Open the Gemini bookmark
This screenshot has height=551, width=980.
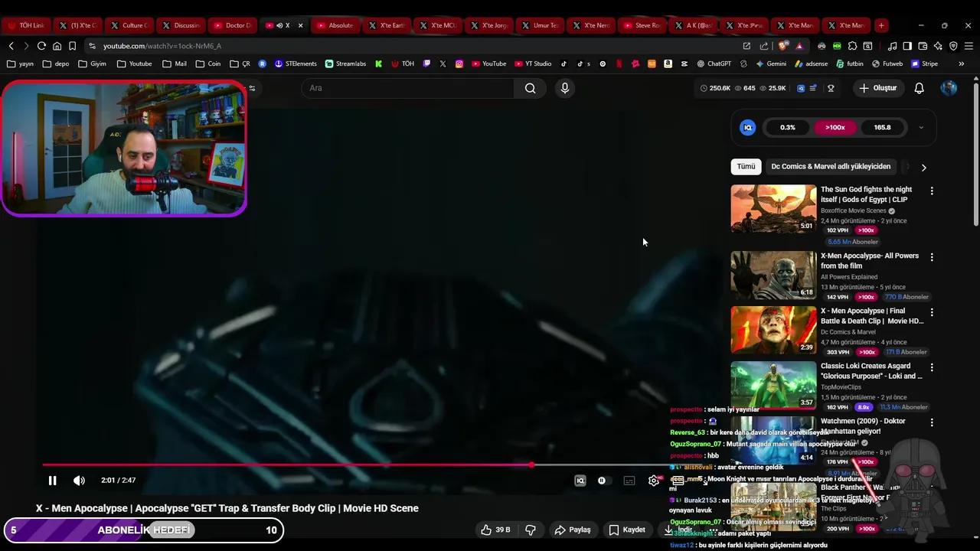pyautogui.click(x=770, y=64)
